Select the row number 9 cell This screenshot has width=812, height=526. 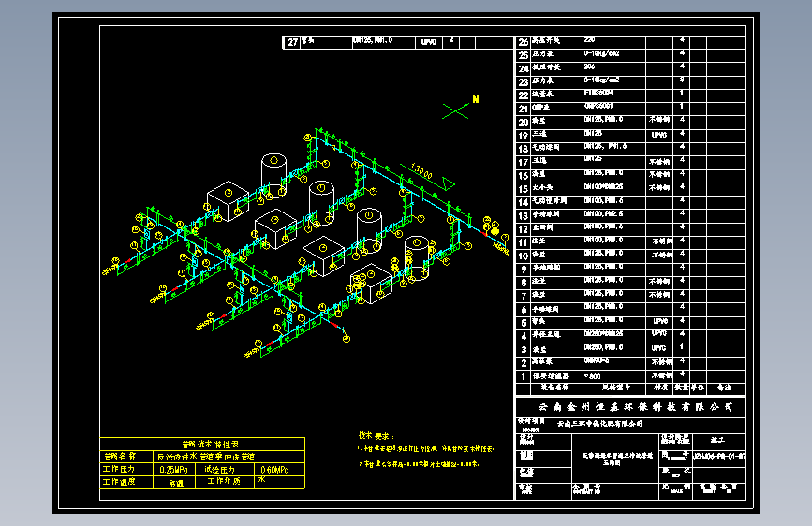[524, 270]
